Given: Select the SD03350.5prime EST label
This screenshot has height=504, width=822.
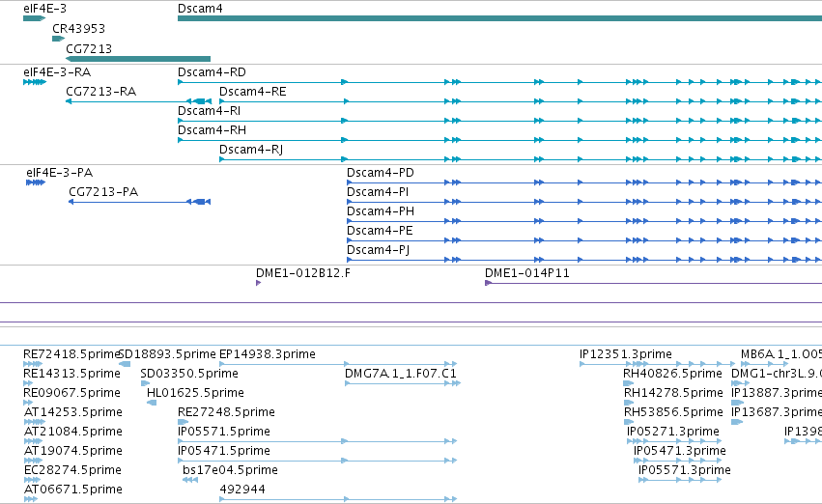Looking at the screenshot, I should [x=189, y=374].
